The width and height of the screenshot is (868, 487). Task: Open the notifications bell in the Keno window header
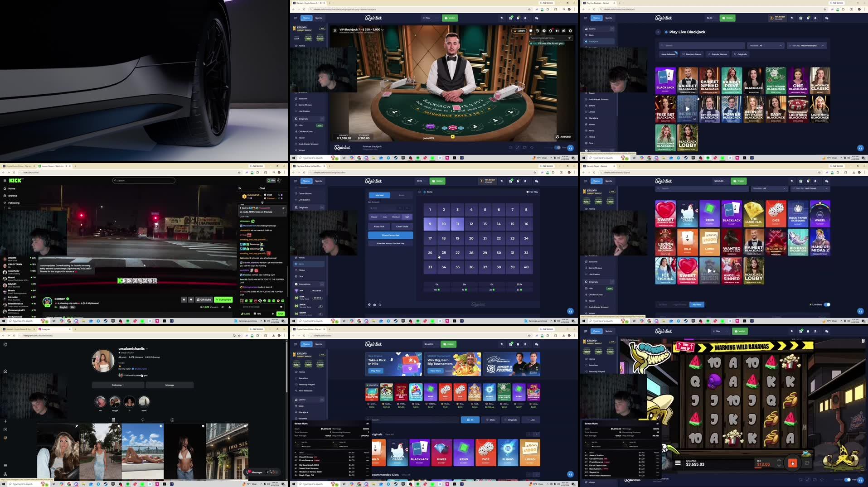(x=518, y=181)
